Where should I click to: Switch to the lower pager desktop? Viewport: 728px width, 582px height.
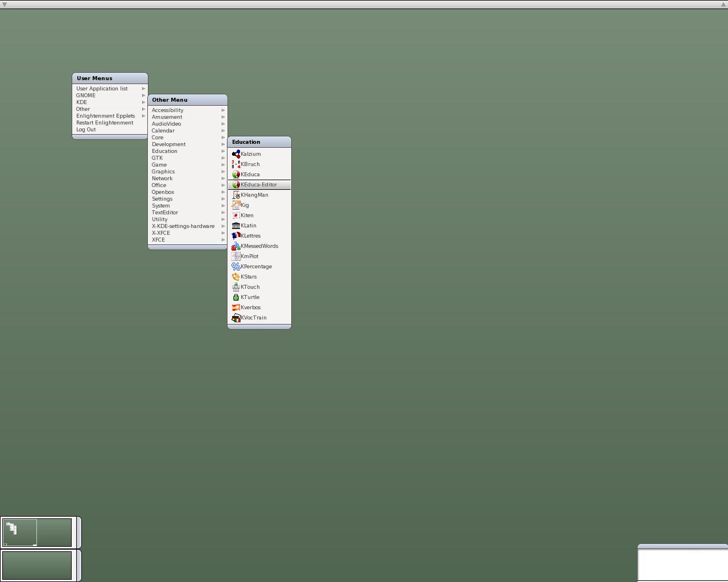click(37, 565)
